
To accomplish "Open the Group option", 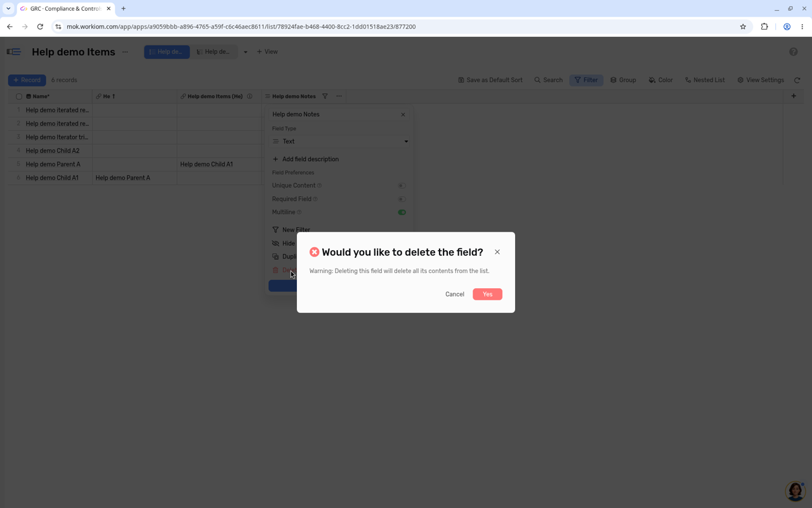I will coord(623,80).
